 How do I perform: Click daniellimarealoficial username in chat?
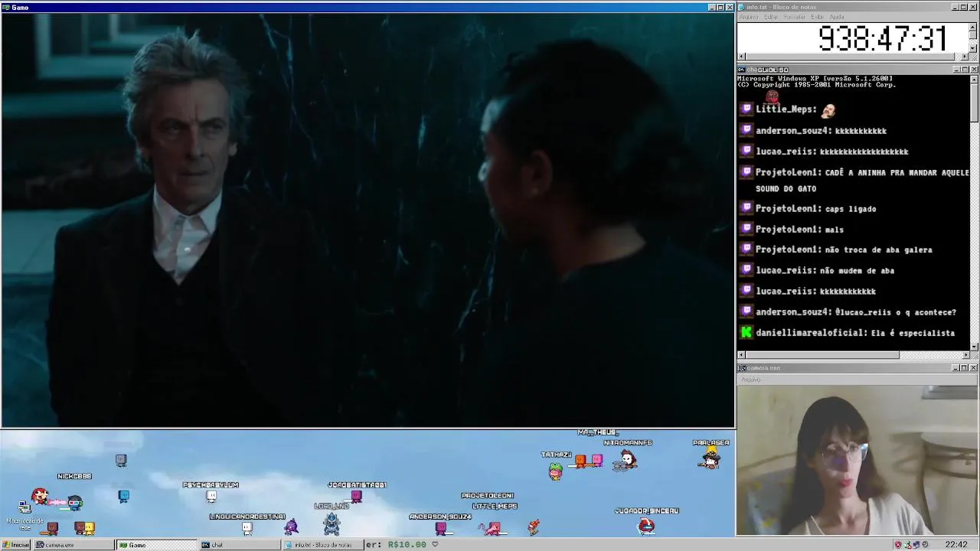point(810,333)
